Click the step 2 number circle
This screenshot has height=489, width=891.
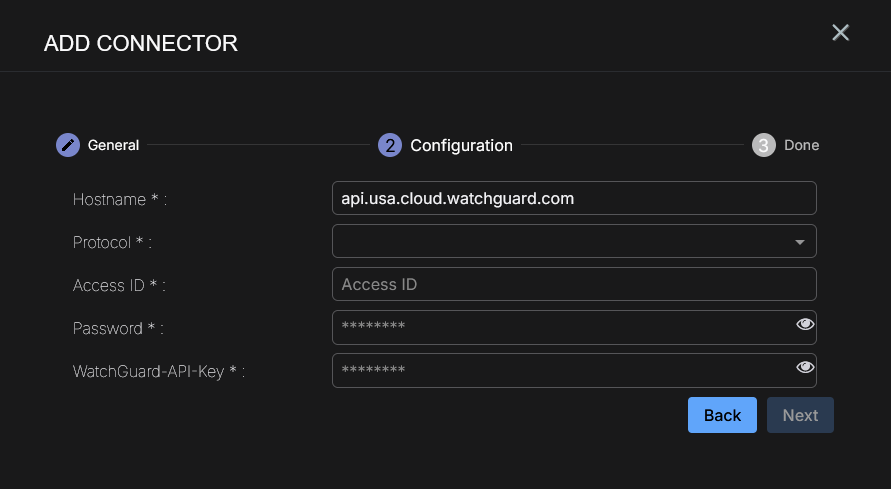click(390, 145)
